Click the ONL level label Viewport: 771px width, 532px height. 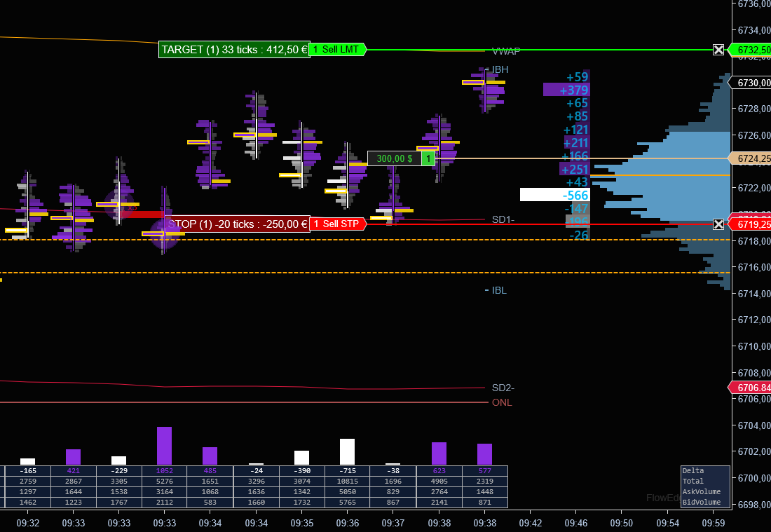(502, 402)
